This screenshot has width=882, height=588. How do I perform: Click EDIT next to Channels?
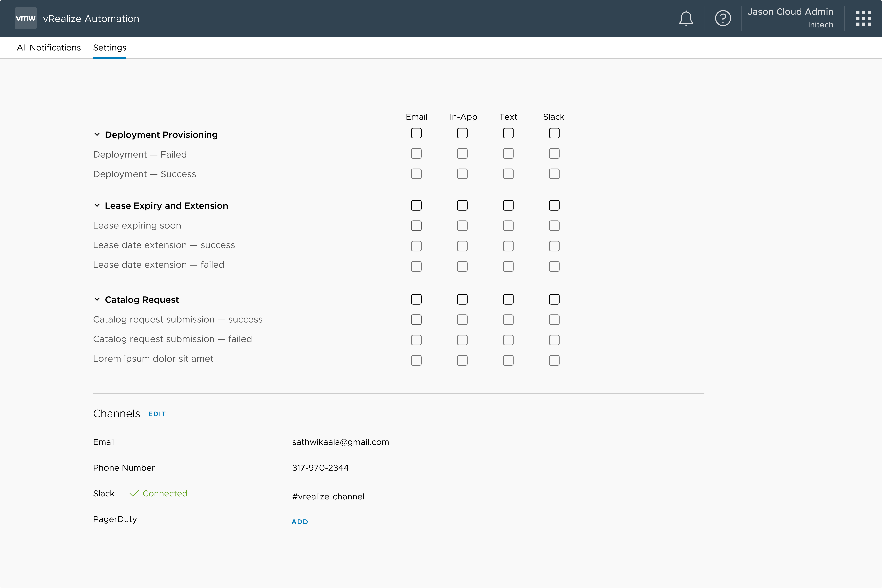tap(157, 414)
